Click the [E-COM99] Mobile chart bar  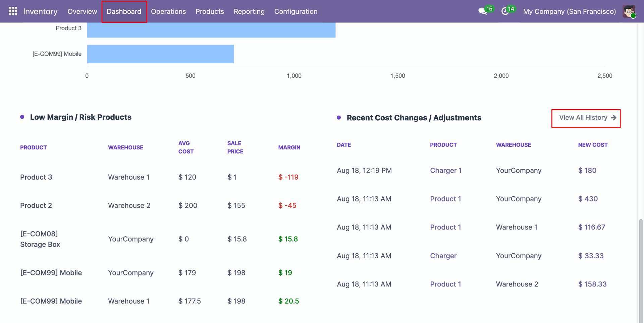click(160, 54)
